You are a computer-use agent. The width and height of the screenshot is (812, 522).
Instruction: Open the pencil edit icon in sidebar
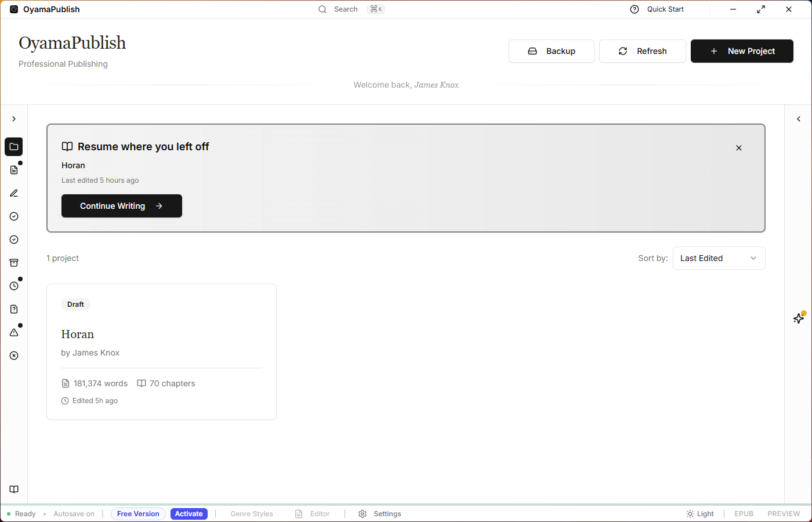click(x=14, y=193)
